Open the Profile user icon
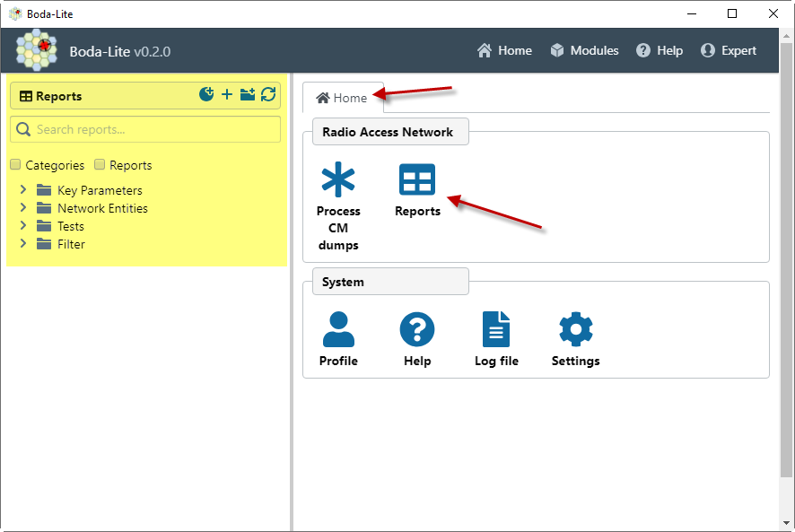Screen dimensions: 795x532 click(x=338, y=329)
